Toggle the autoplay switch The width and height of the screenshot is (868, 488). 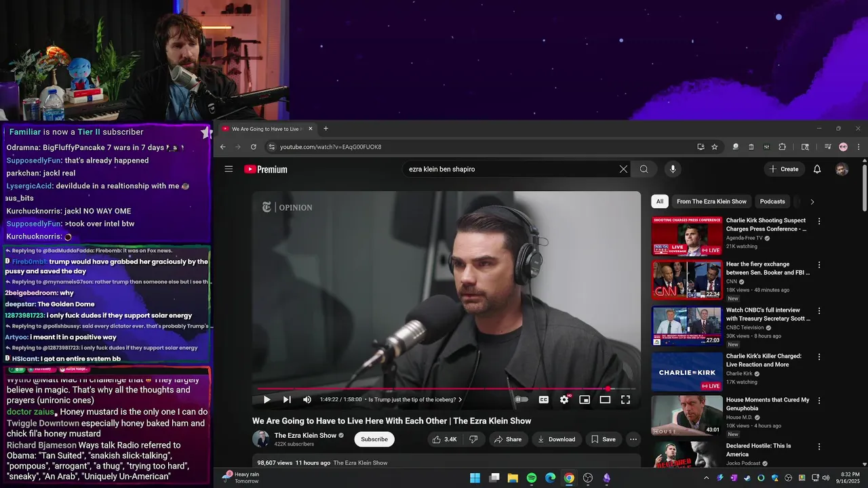click(x=521, y=399)
